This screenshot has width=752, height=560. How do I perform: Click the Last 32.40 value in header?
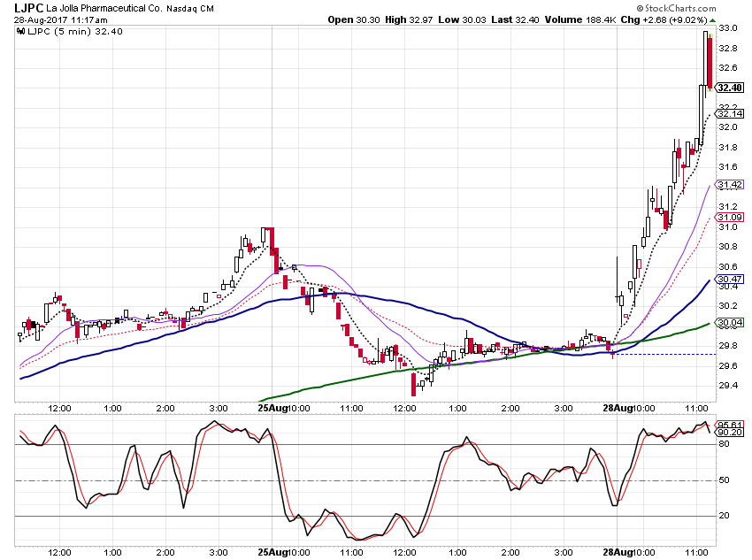pos(515,20)
